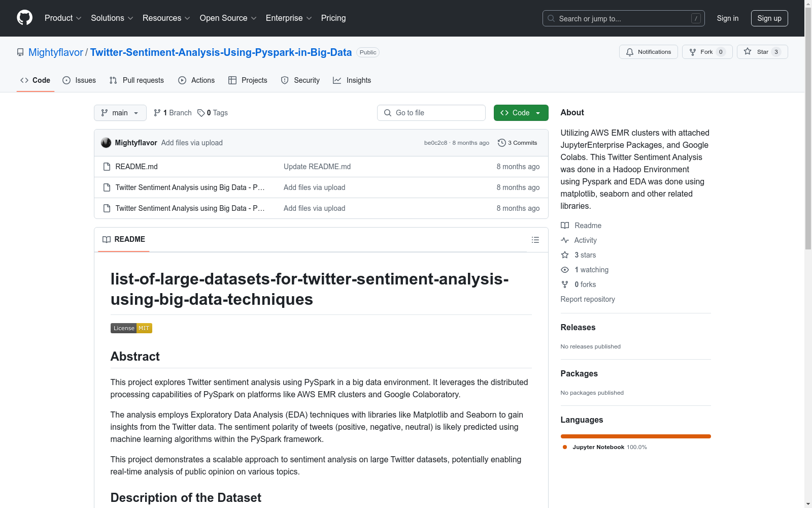Click the Notifications bell icon

pyautogui.click(x=630, y=52)
